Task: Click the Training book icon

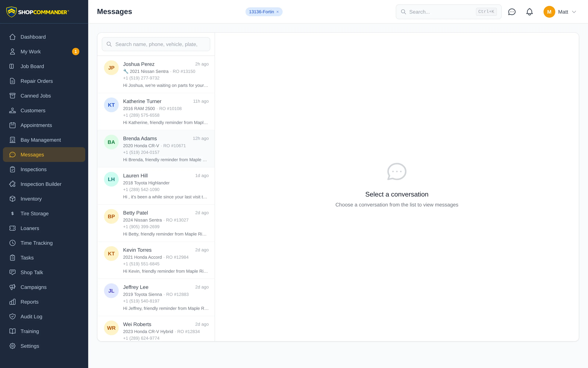Action: point(12,331)
